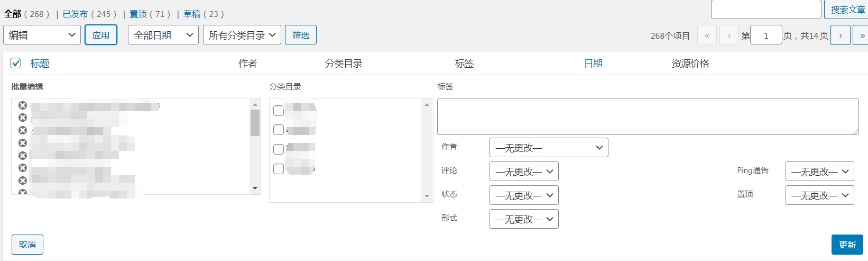The image size is (868, 261).
Task: Click the 标签 column header
Action: point(464,64)
